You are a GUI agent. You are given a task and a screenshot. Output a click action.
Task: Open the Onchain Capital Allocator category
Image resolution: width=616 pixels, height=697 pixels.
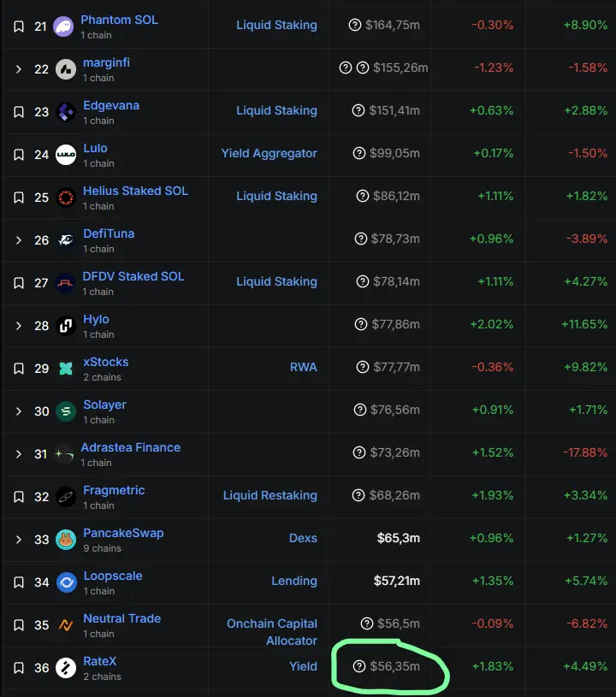pyautogui.click(x=272, y=632)
